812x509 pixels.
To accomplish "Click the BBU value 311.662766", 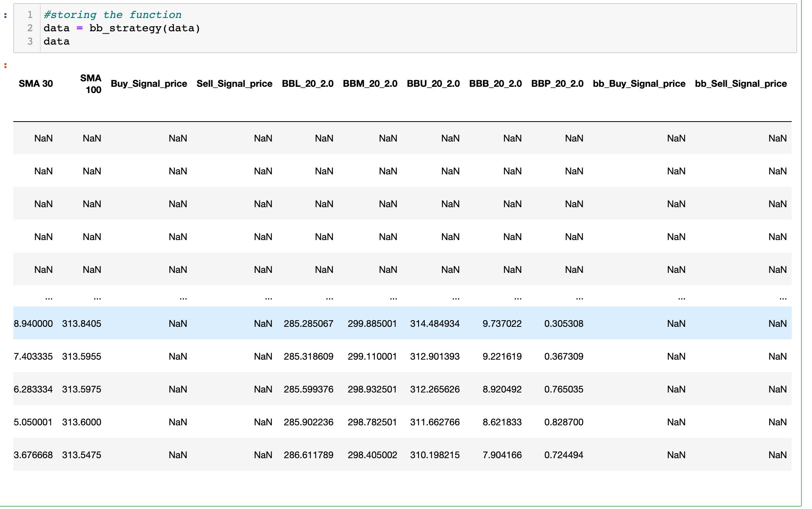I will [435, 422].
